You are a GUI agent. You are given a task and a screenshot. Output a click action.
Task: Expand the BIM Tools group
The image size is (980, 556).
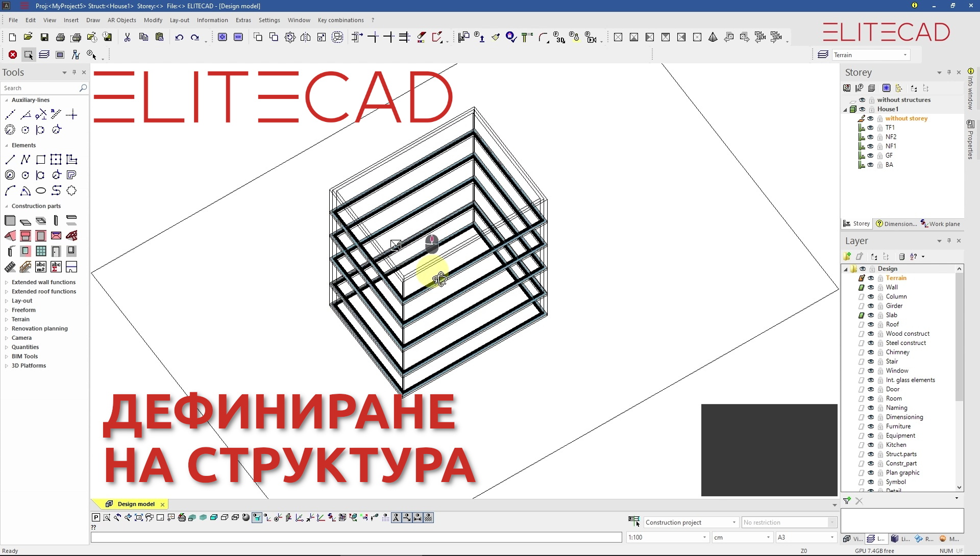coord(6,357)
